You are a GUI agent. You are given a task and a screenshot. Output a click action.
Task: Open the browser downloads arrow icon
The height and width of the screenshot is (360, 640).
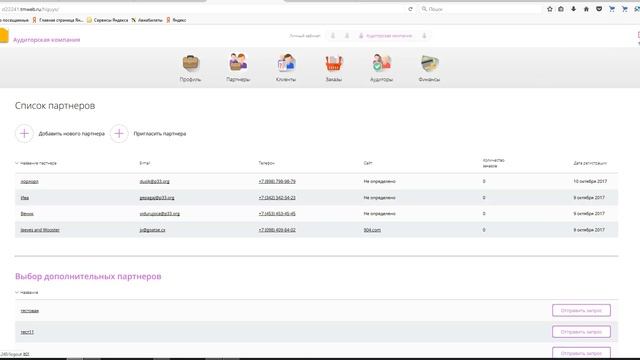(573, 9)
